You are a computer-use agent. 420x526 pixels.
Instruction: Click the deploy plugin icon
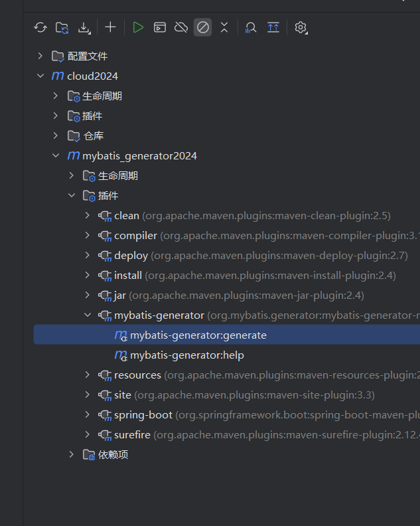105,256
